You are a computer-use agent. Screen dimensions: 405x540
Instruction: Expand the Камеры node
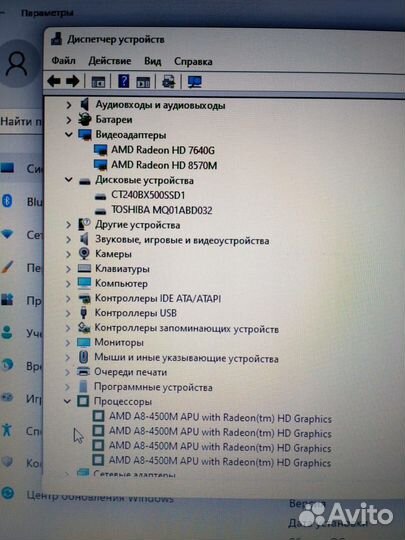[x=68, y=254]
